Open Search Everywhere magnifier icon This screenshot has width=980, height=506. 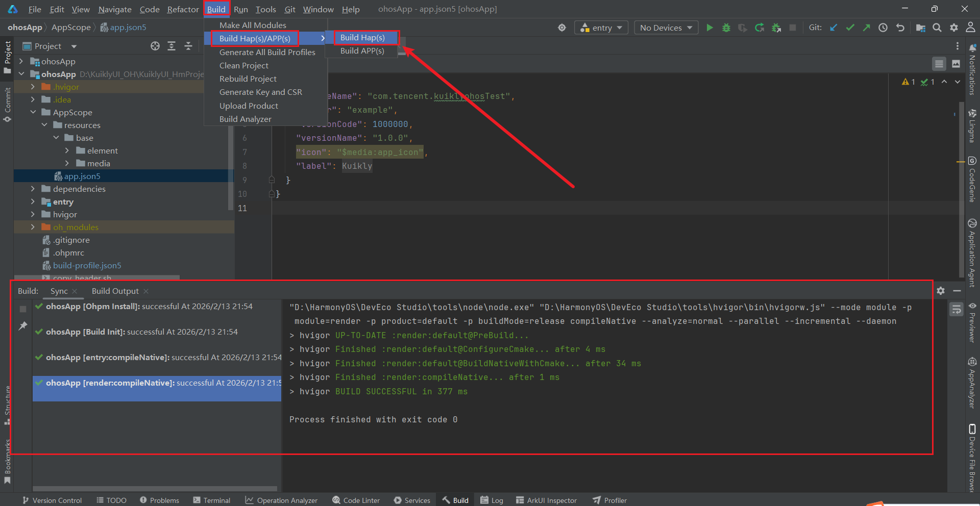tap(937, 28)
